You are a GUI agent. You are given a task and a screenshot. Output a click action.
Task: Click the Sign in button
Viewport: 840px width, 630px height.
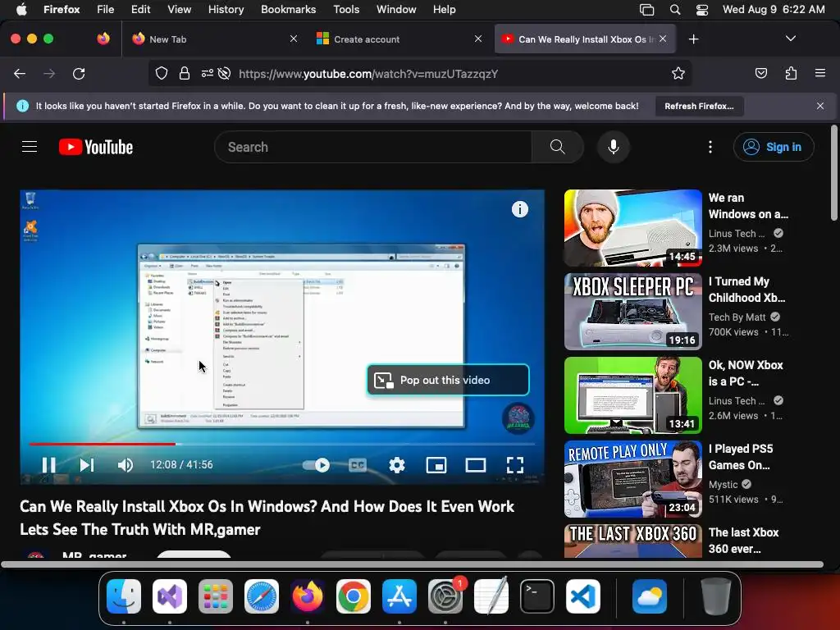(x=774, y=147)
